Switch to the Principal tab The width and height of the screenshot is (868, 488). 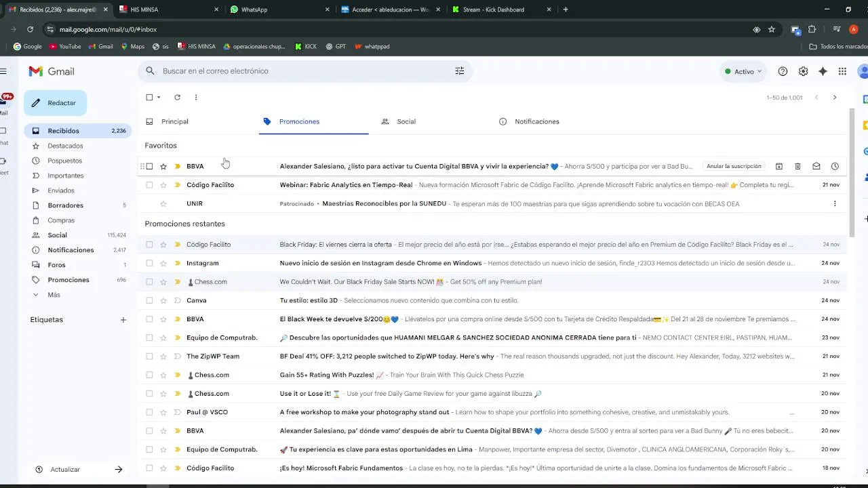coord(174,122)
